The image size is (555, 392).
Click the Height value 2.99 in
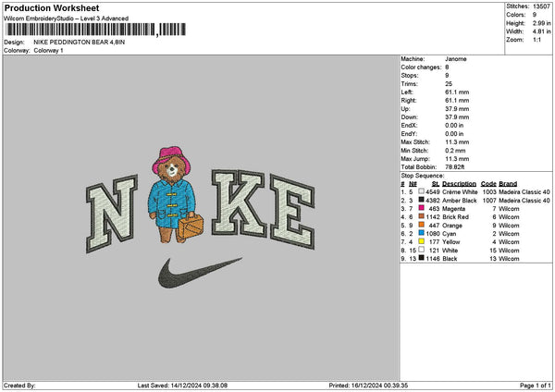pyautogui.click(x=541, y=23)
